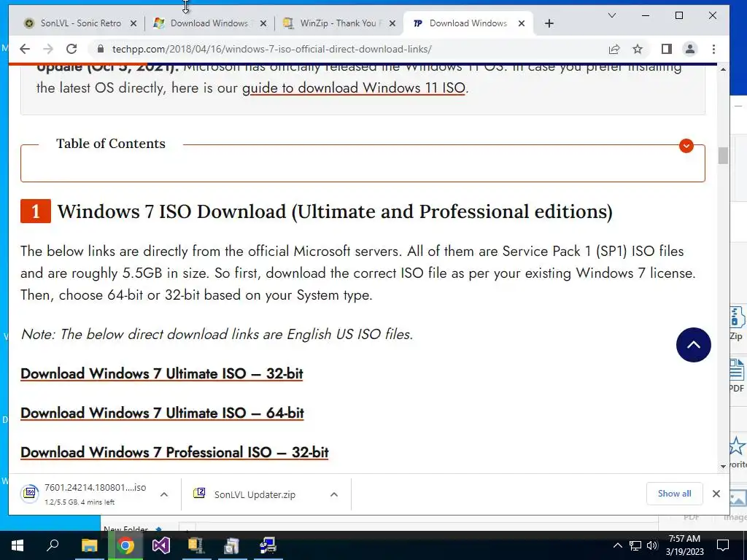The width and height of the screenshot is (747, 560).
Task: Click scrollbar up arrow
Action: pyautogui.click(x=723, y=69)
